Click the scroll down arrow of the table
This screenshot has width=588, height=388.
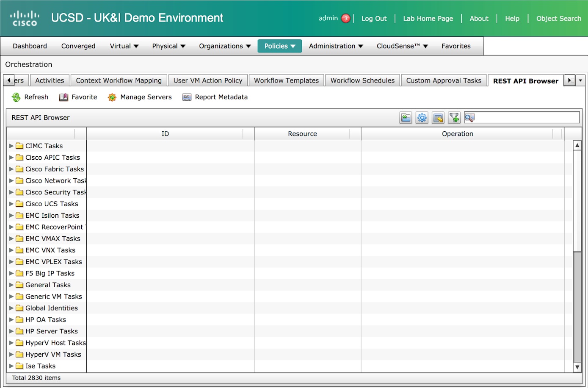pos(577,367)
